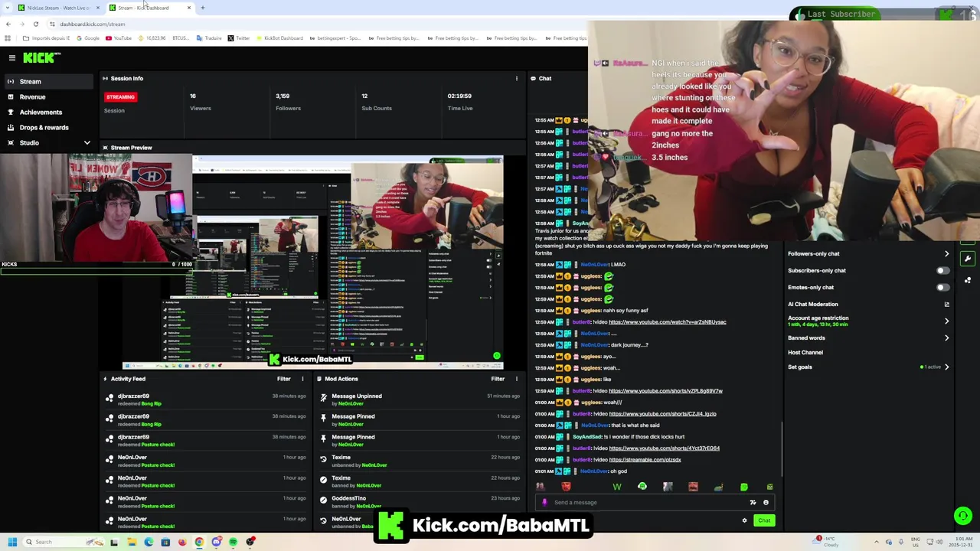Open AI Chat Moderation external link
Screen dimensions: 980x551
click(x=946, y=304)
